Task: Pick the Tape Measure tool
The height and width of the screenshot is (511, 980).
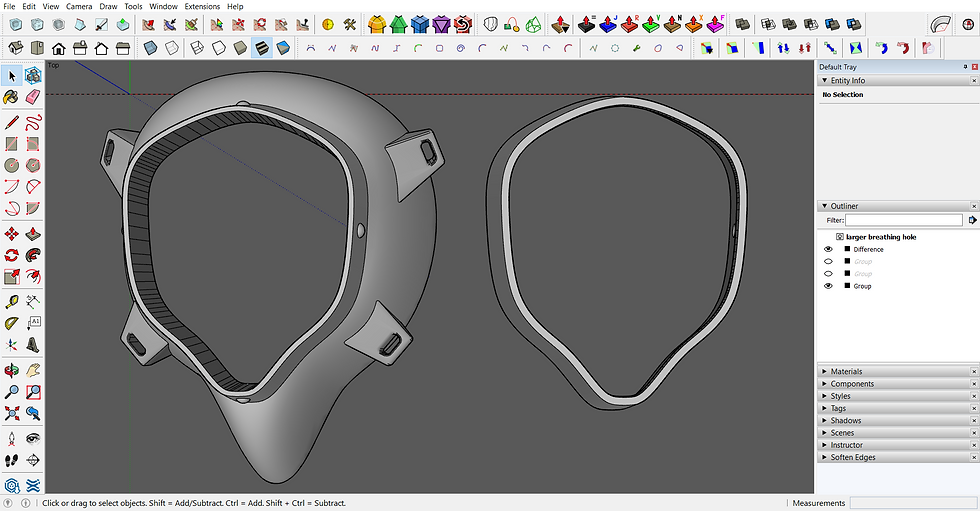Action: pyautogui.click(x=11, y=302)
